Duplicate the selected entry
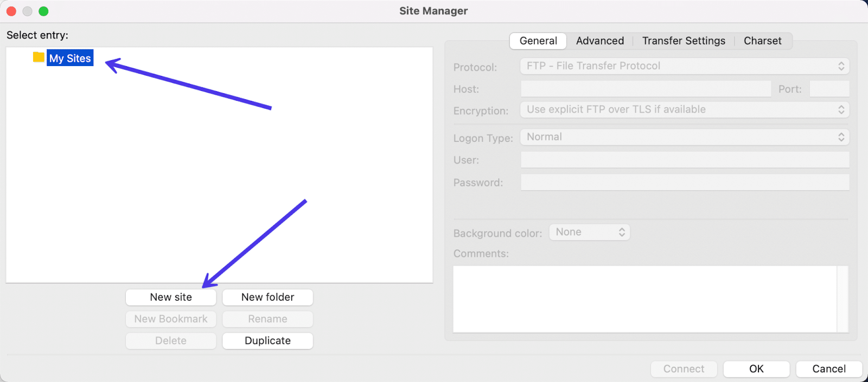This screenshot has width=868, height=382. 267,340
